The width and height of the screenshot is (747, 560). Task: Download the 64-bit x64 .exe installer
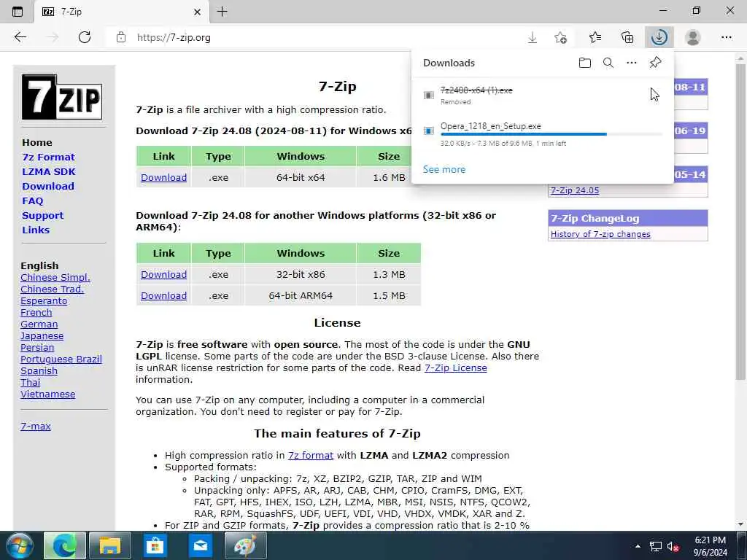[163, 178]
